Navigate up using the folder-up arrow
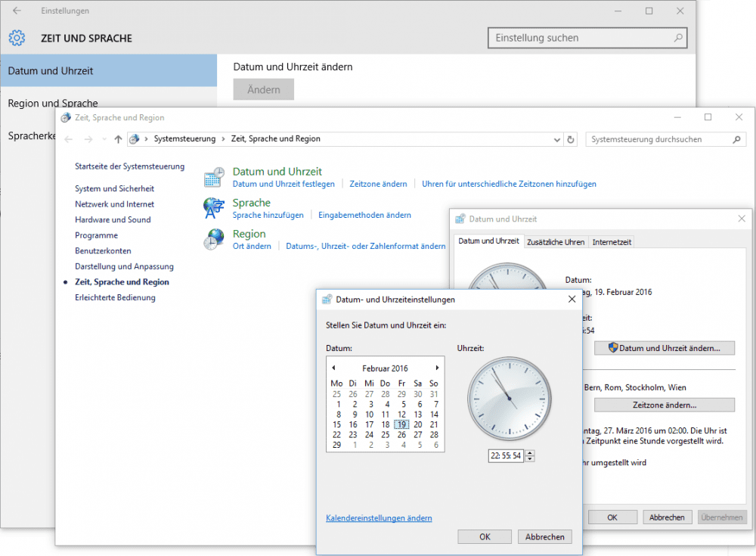The height and width of the screenshot is (556, 756). click(x=118, y=139)
